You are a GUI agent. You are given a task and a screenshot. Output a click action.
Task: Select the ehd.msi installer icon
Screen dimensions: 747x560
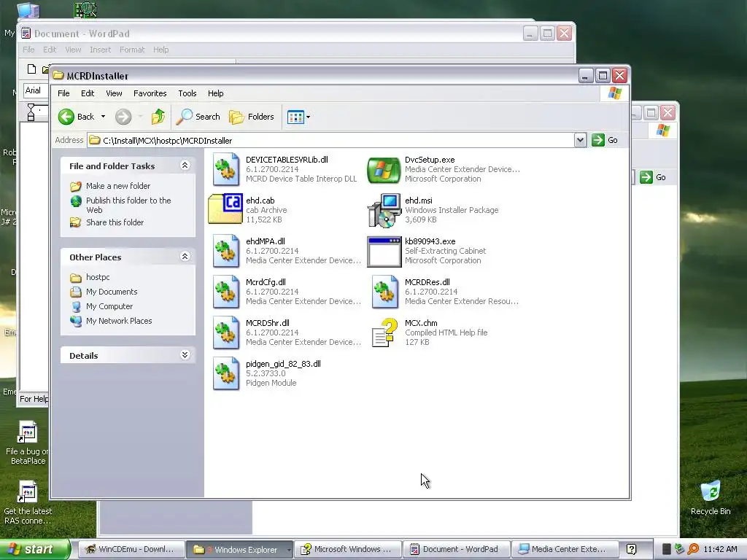click(x=384, y=210)
